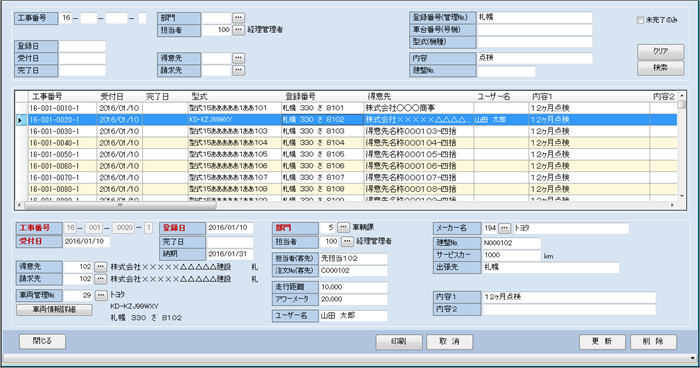Click the 削除 button
This screenshot has height=368, width=700.
(x=653, y=342)
